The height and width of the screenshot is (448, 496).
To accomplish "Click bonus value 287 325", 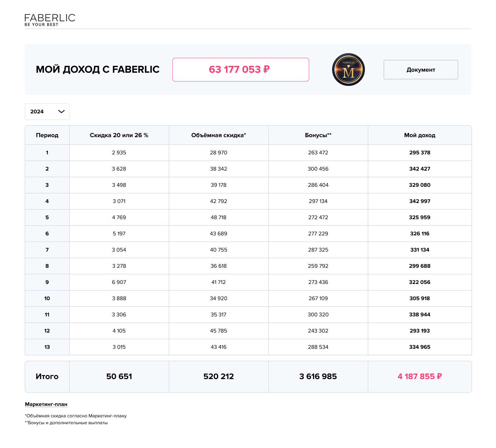I will 318,250.
